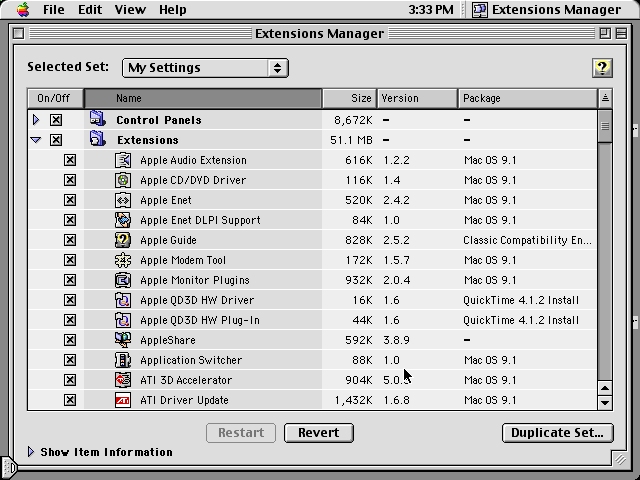Reverse the sort order with the triangle button
The width and height of the screenshot is (640, 480).
[605, 98]
